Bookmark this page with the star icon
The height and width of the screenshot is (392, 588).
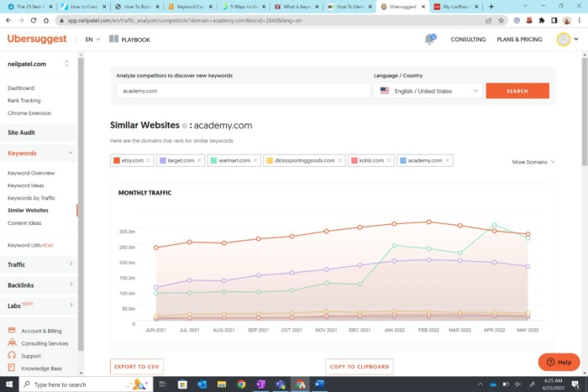tap(501, 20)
